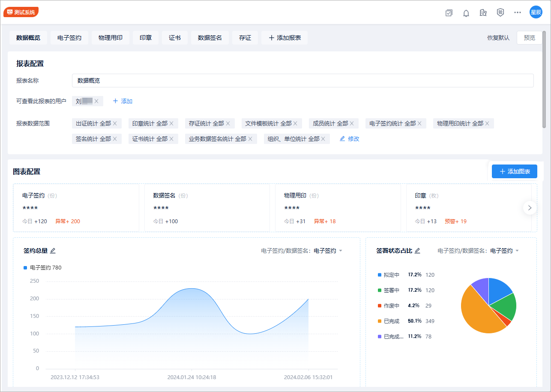Click the 报表名称 input field

[x=302, y=81]
